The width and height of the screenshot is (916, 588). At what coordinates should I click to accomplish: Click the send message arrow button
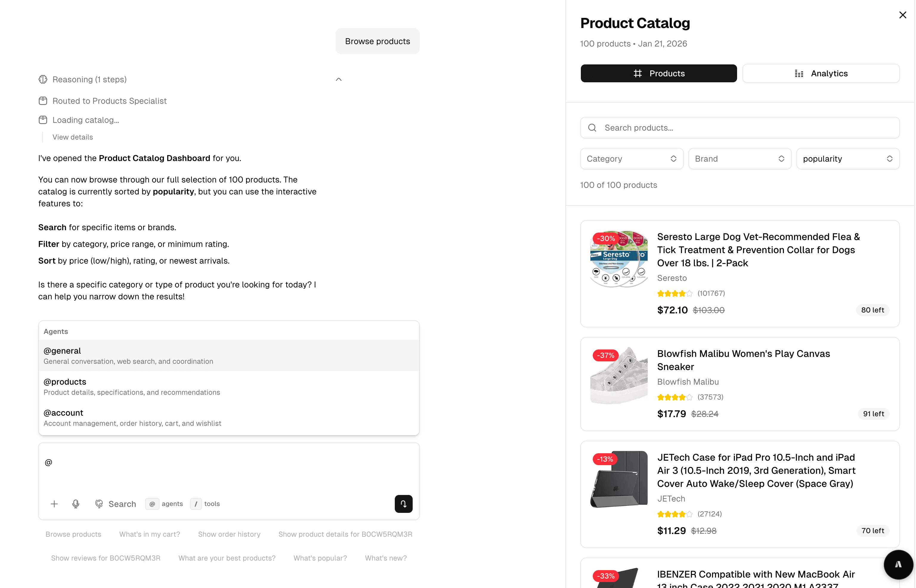[x=403, y=504]
